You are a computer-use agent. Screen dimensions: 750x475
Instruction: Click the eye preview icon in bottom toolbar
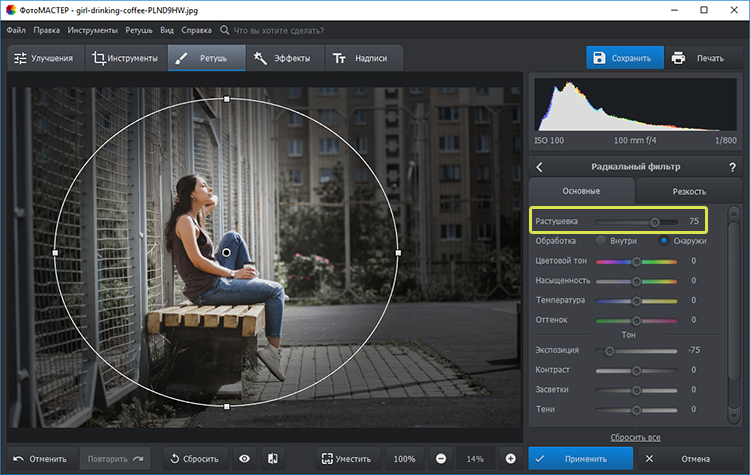(245, 458)
